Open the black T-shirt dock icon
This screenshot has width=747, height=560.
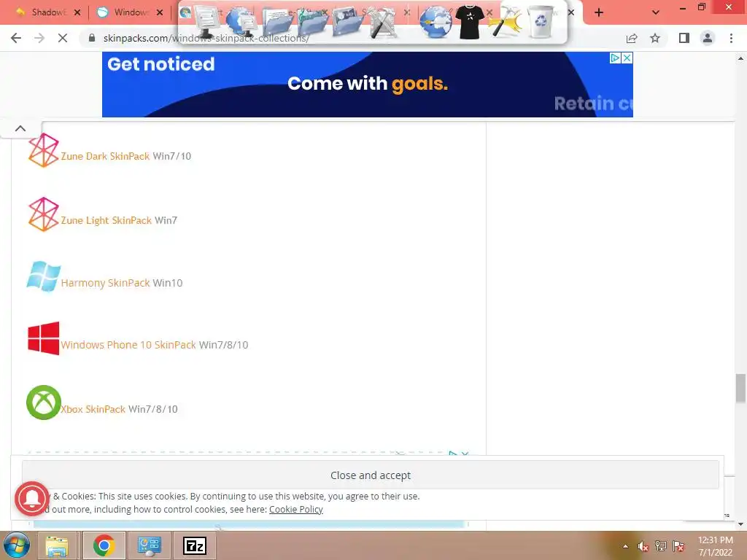coord(470,22)
